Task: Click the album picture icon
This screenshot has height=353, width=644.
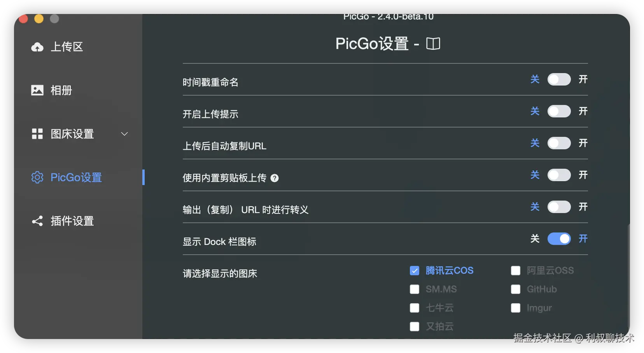Action: [37, 90]
